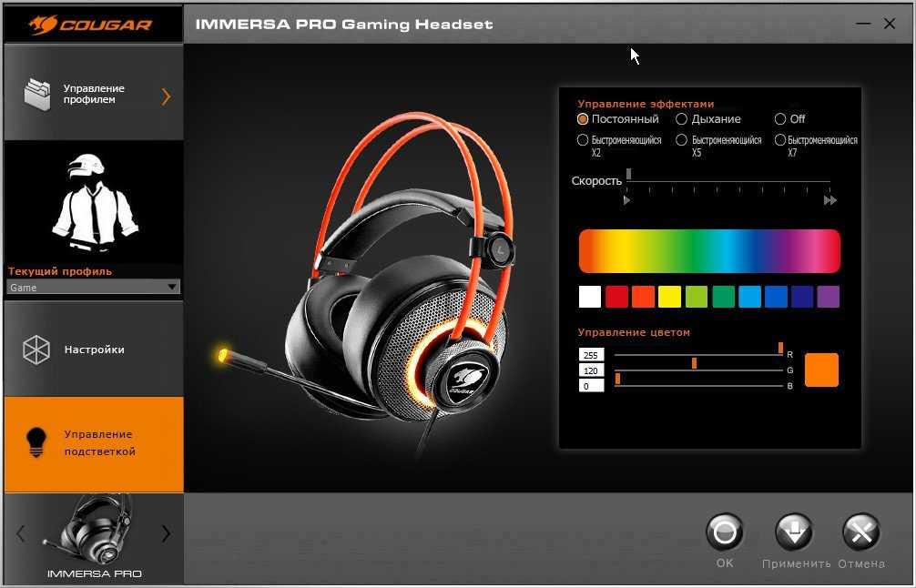Image resolution: width=916 pixels, height=588 pixels.
Task: Click the profile folder icon
Action: (37, 95)
